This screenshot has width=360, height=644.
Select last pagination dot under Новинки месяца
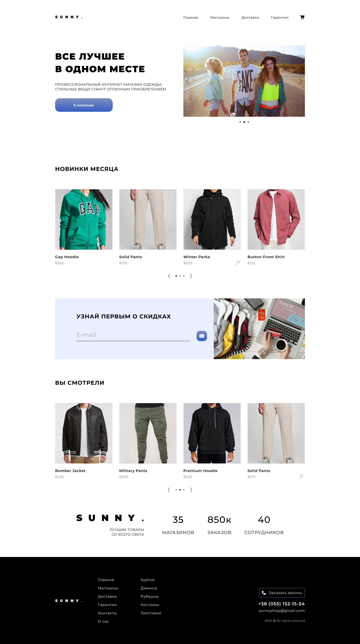click(x=184, y=276)
